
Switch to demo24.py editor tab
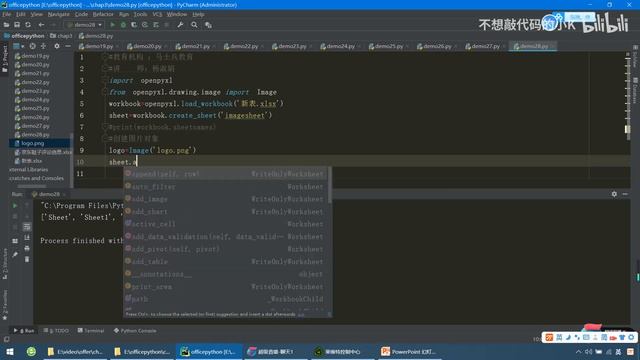(341, 47)
